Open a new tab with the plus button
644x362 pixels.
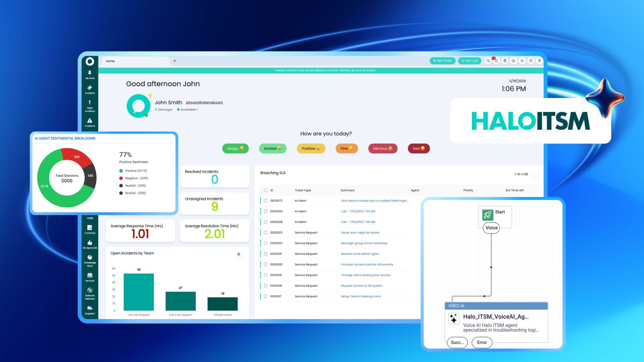(175, 61)
